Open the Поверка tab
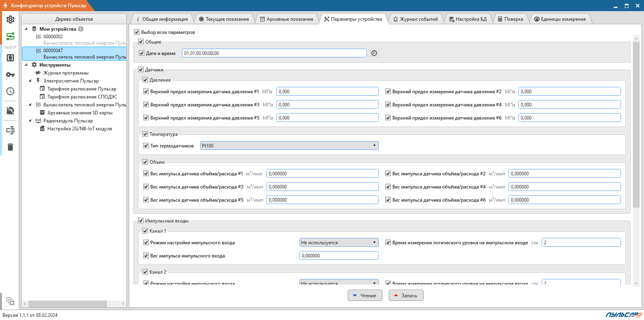This screenshot has height=320, width=644. 510,19
